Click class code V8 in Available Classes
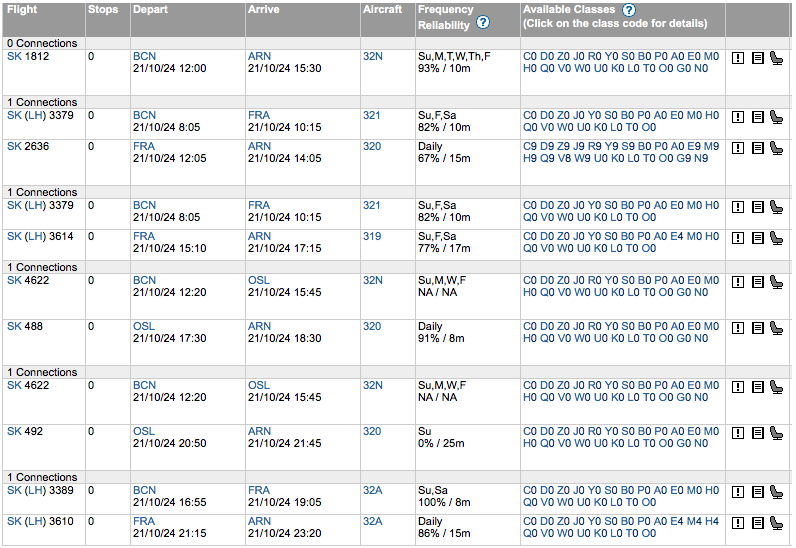796x548 pixels. coord(563,159)
